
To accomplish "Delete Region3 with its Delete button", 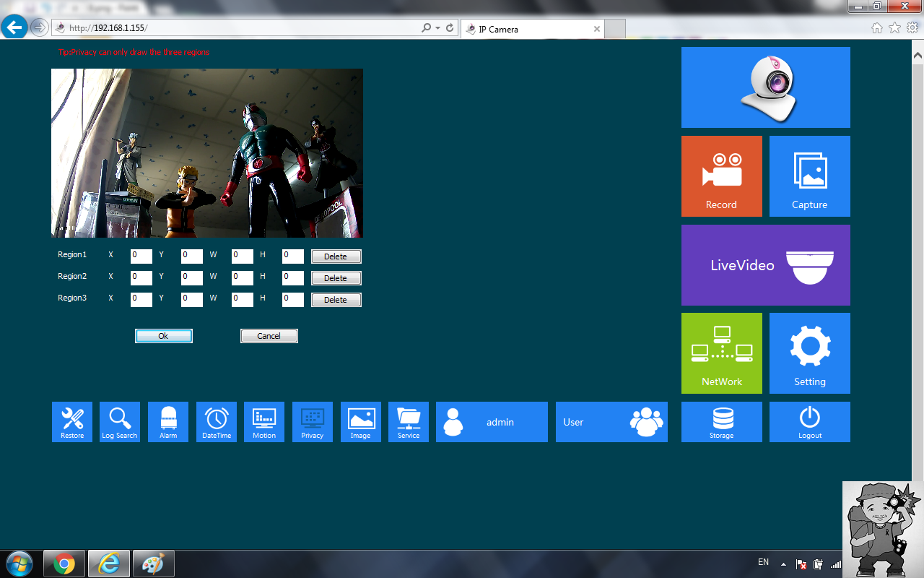I will coord(336,300).
